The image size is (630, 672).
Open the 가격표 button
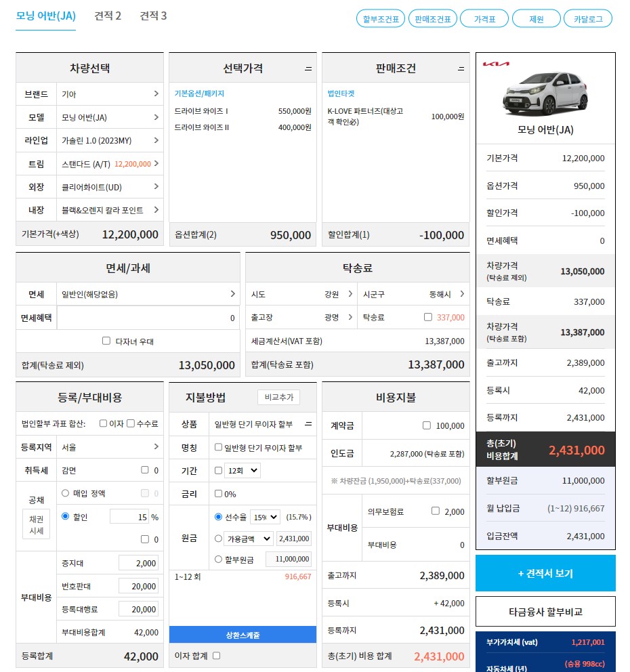484,19
